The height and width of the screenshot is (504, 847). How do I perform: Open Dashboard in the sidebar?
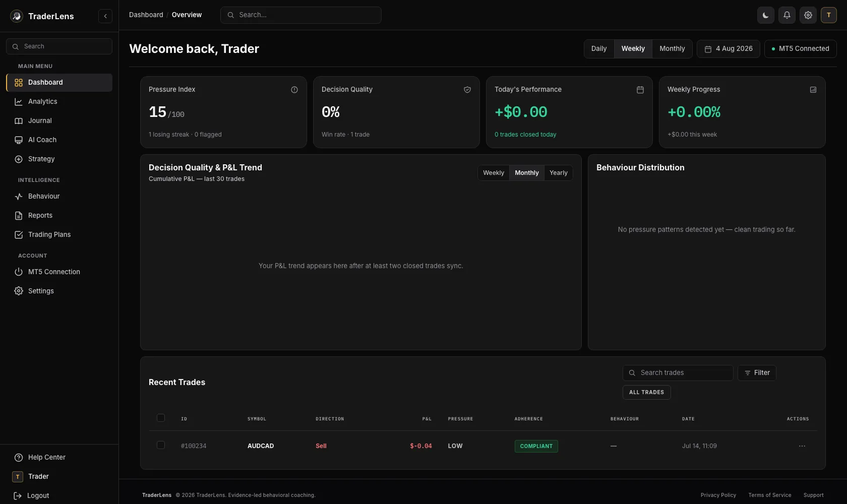pyautogui.click(x=59, y=83)
